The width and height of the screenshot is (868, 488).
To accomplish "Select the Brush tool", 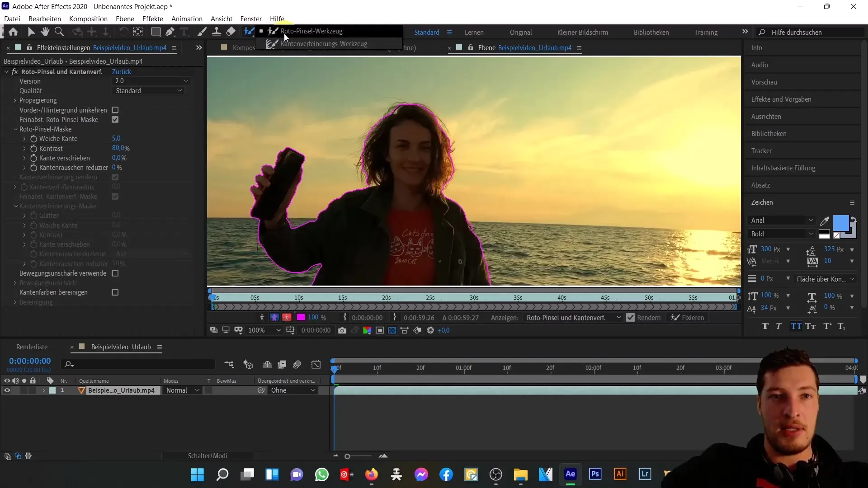I will 202,32.
